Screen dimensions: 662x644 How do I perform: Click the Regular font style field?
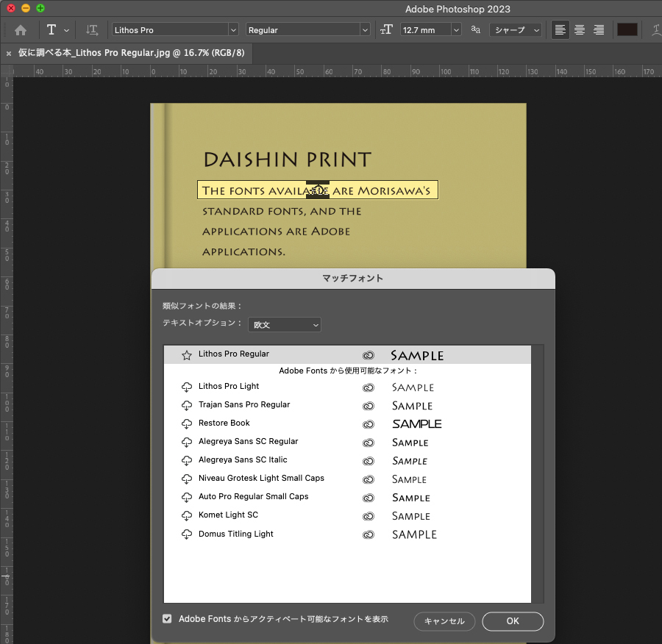[x=303, y=30]
